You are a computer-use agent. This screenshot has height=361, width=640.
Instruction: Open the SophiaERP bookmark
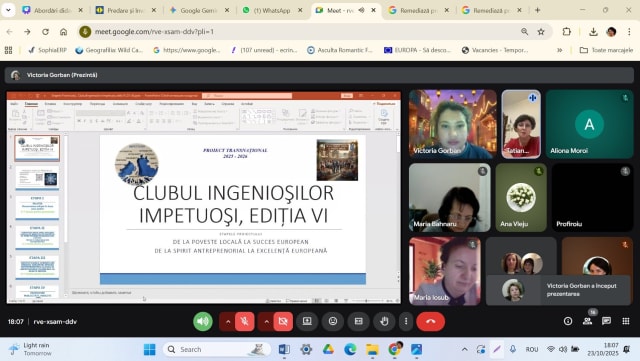[x=47, y=50]
